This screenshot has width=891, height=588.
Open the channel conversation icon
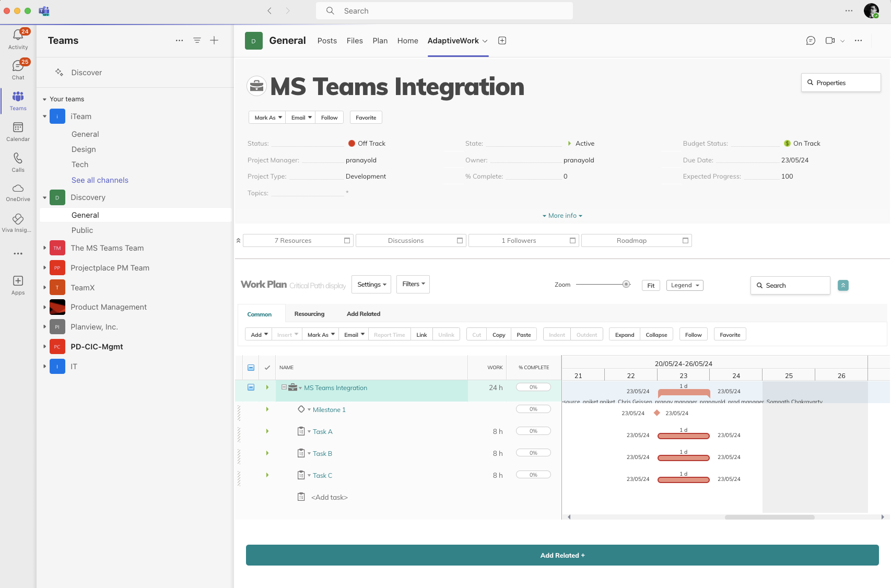811,41
